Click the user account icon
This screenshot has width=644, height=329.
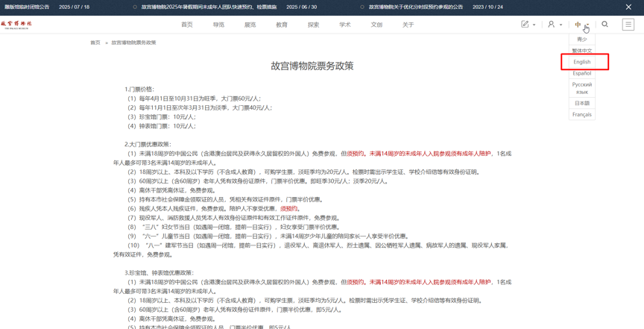(551, 25)
